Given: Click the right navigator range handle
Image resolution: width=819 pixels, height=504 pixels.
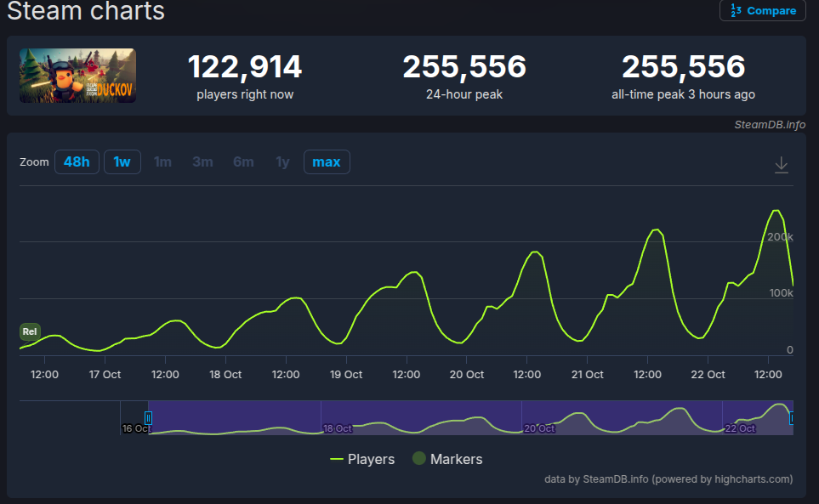Looking at the screenshot, I should click(x=792, y=418).
